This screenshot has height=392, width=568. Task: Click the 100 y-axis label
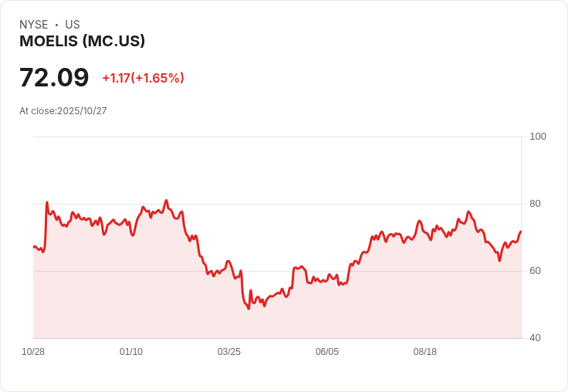pos(538,137)
